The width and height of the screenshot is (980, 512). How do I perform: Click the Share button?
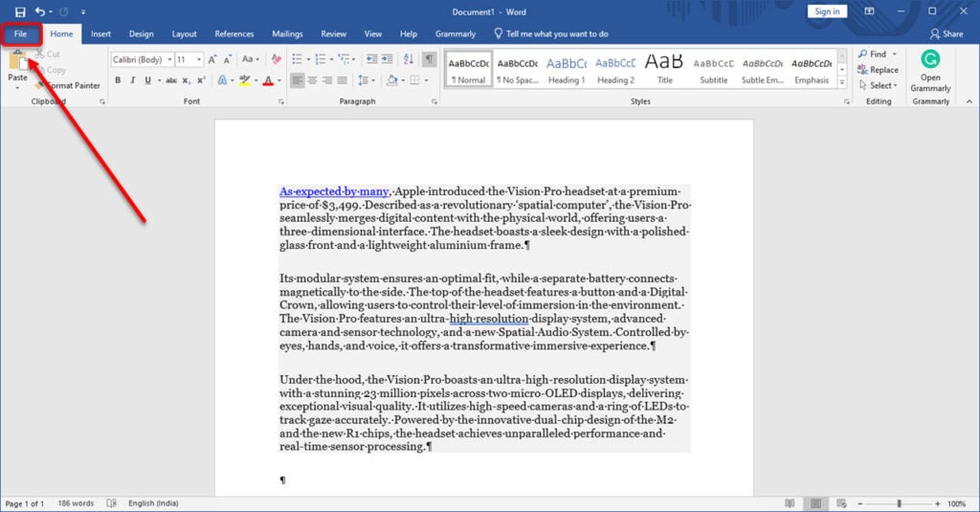click(x=947, y=33)
